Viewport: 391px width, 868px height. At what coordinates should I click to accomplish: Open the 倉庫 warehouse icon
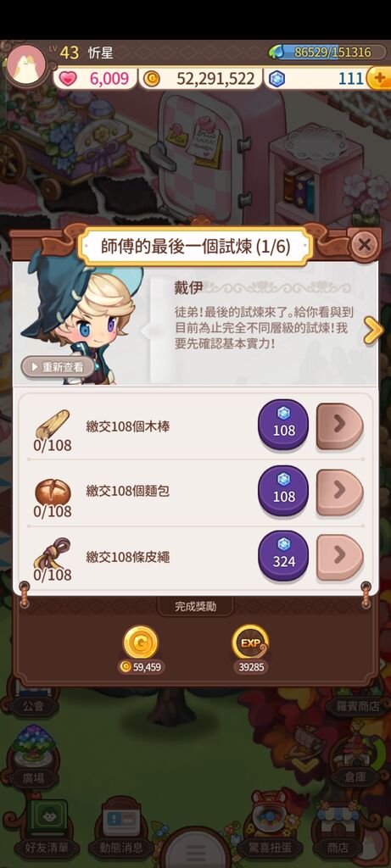[354, 759]
